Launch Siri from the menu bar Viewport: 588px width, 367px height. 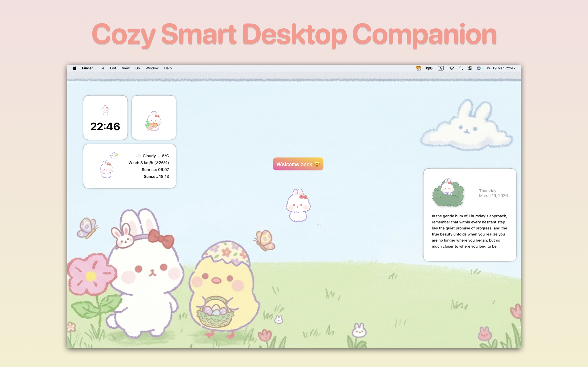point(479,68)
